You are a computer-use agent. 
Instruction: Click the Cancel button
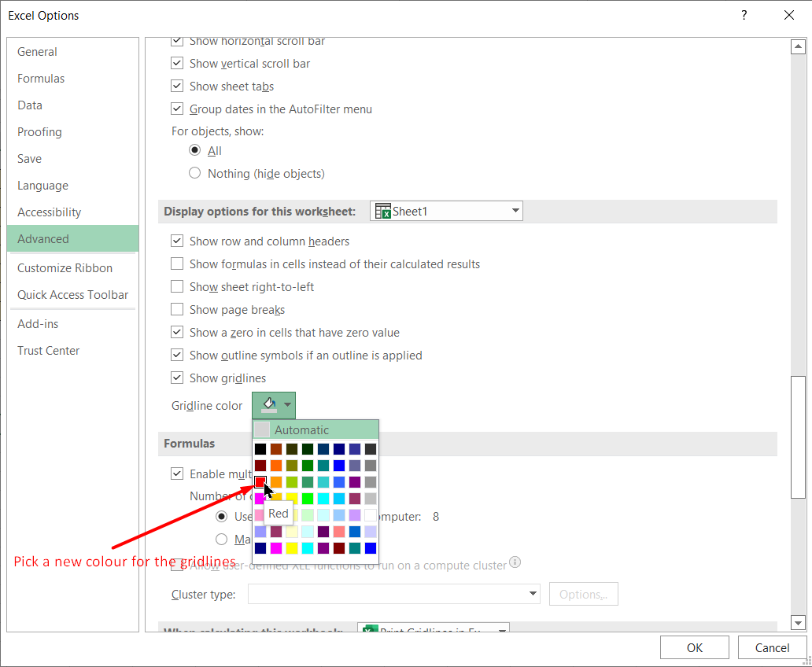[772, 647]
